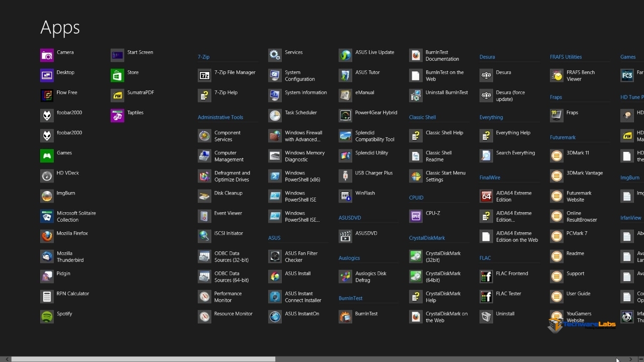
Task: Launch SumatraPDF icon
Action: (x=117, y=96)
